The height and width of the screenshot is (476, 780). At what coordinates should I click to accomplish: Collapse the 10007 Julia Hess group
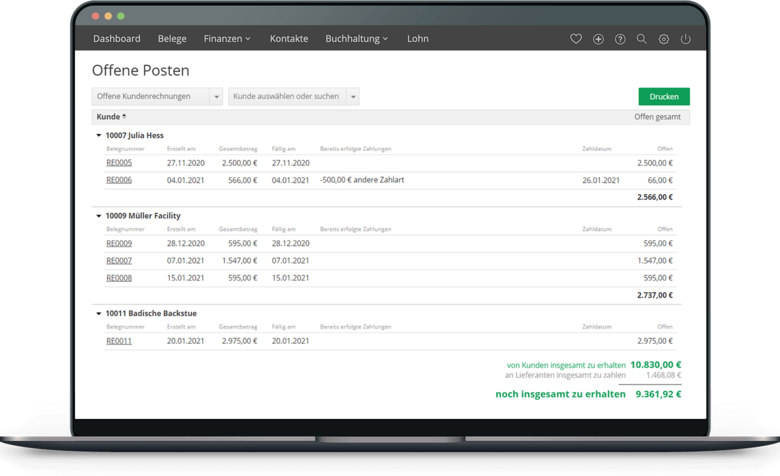[98, 134]
